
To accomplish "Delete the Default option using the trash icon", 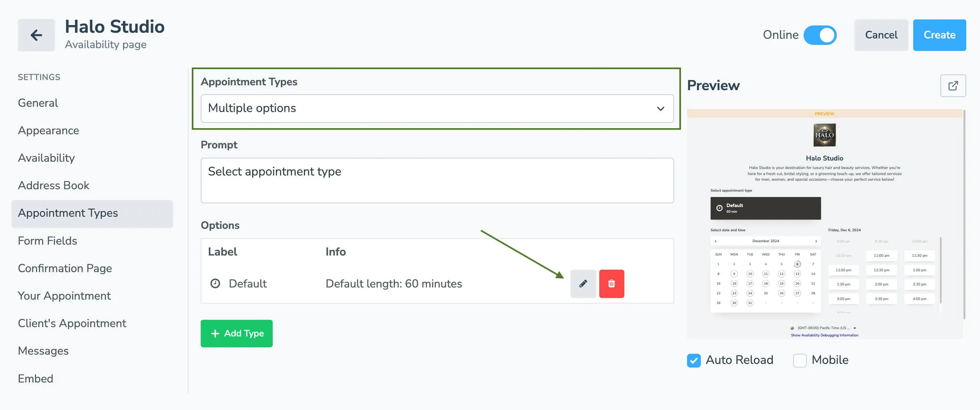I will pyautogui.click(x=611, y=283).
